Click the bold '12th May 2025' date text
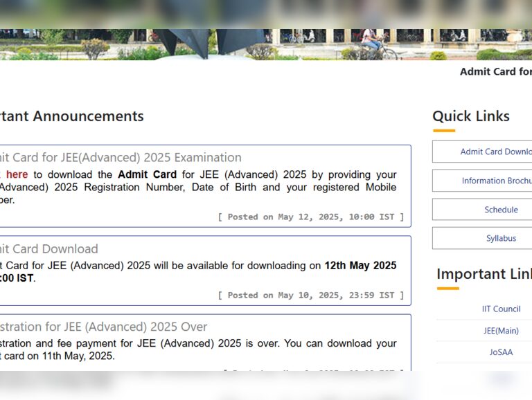 click(360, 266)
